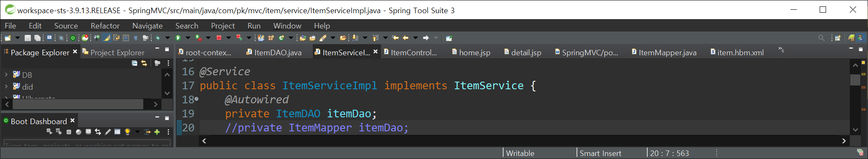Click the Quick Access magnifier icon on the right
Screen dimensions: 868x159
[821, 38]
